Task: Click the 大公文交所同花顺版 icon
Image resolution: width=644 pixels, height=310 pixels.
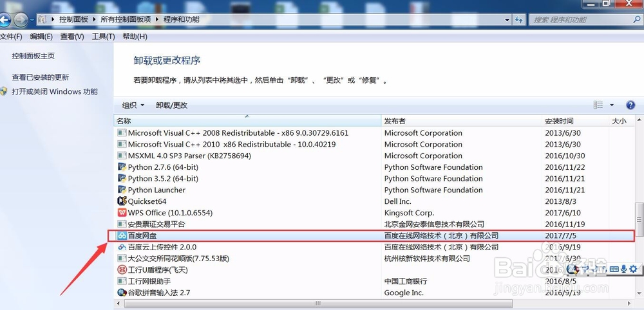Action: pos(122,259)
